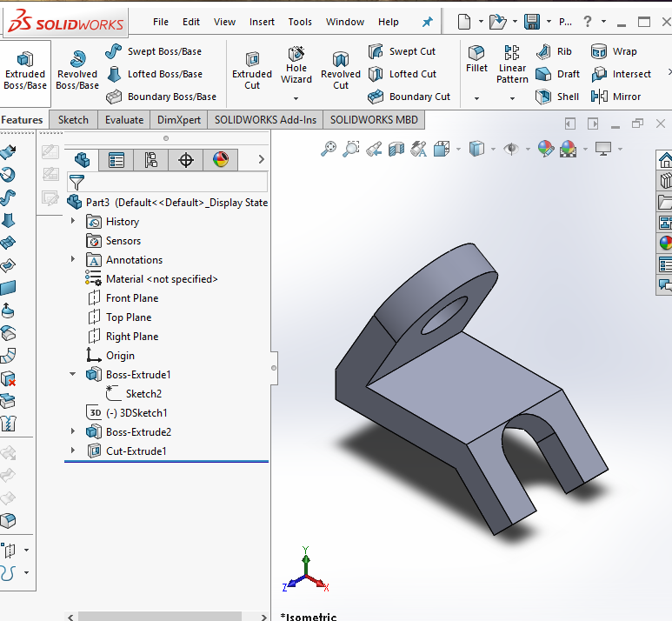Select the Lofted Cut tool
Screen dimensions: 672x621
(402, 74)
